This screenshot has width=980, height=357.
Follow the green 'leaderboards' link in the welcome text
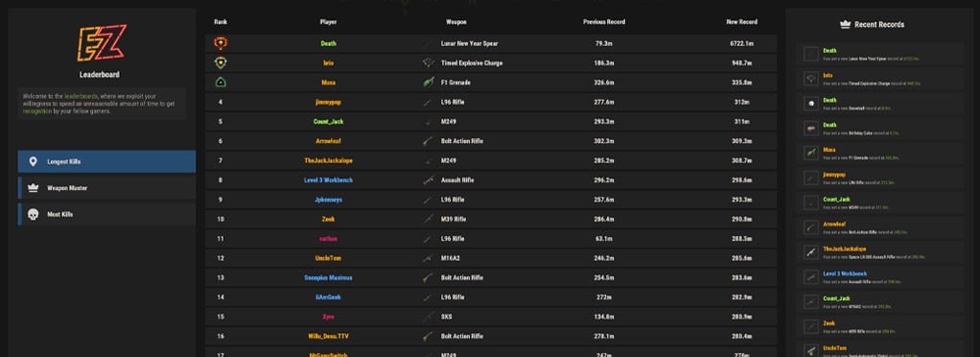(81, 97)
